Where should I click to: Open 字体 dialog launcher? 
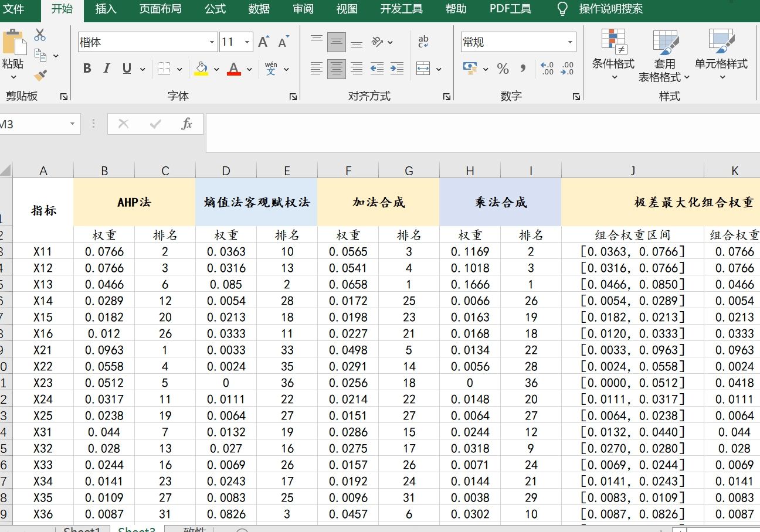click(293, 96)
